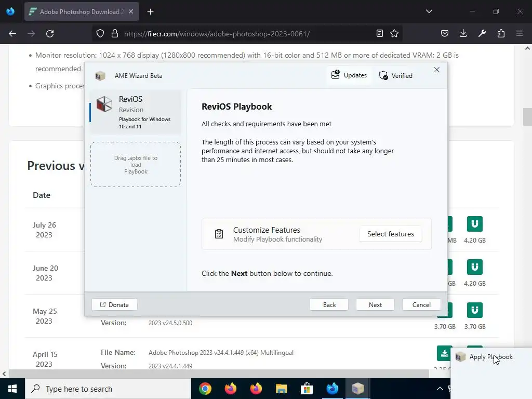Click the June 20 2023 date cell
Screen dimensions: 532x399
45,273
